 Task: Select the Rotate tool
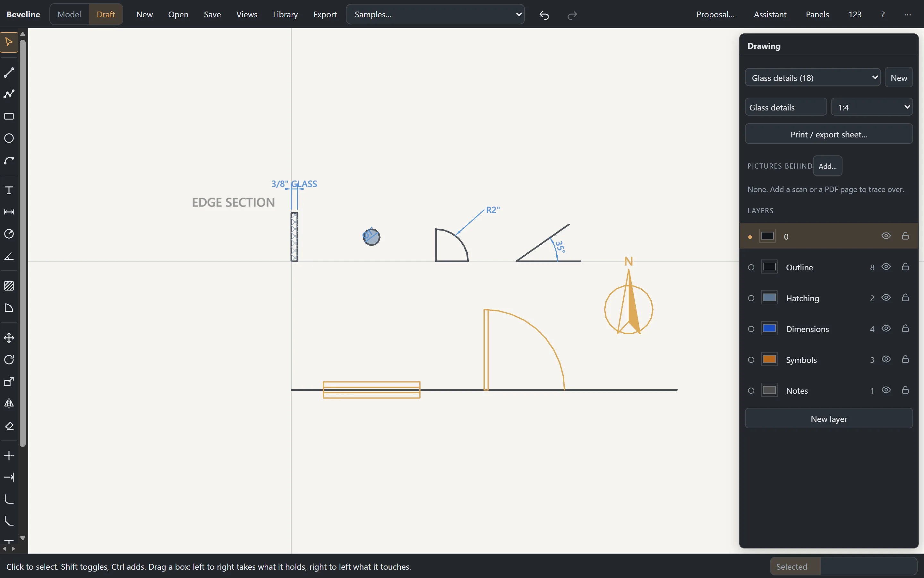(x=9, y=360)
